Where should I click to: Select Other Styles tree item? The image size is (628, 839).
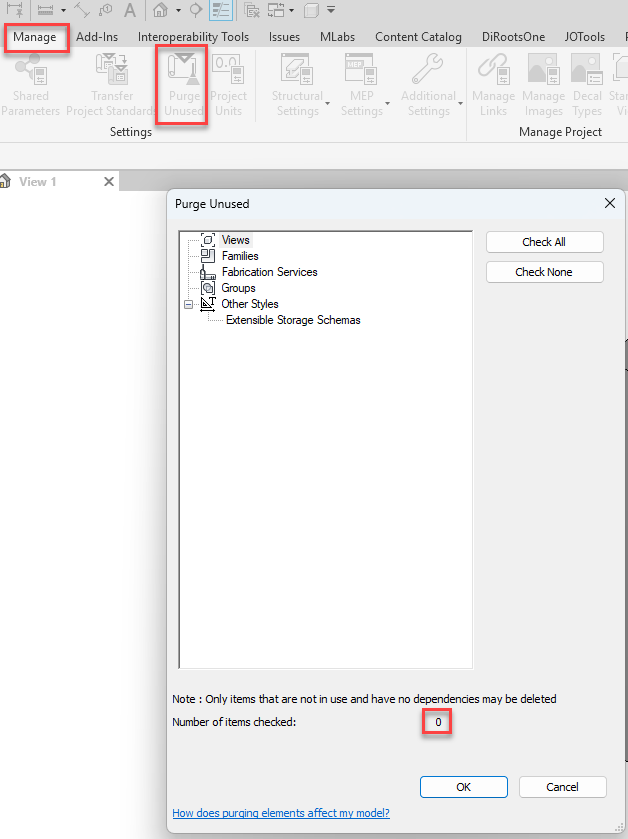tap(250, 304)
